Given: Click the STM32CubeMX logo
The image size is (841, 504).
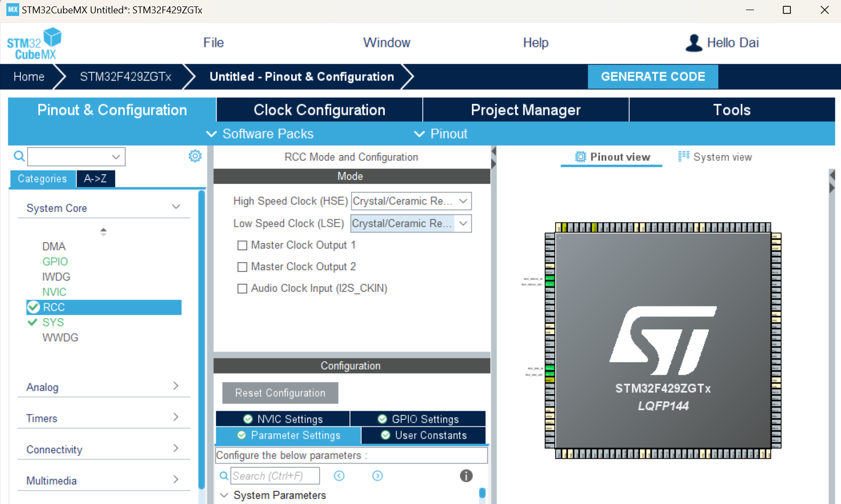Looking at the screenshot, I should pyautogui.click(x=34, y=44).
